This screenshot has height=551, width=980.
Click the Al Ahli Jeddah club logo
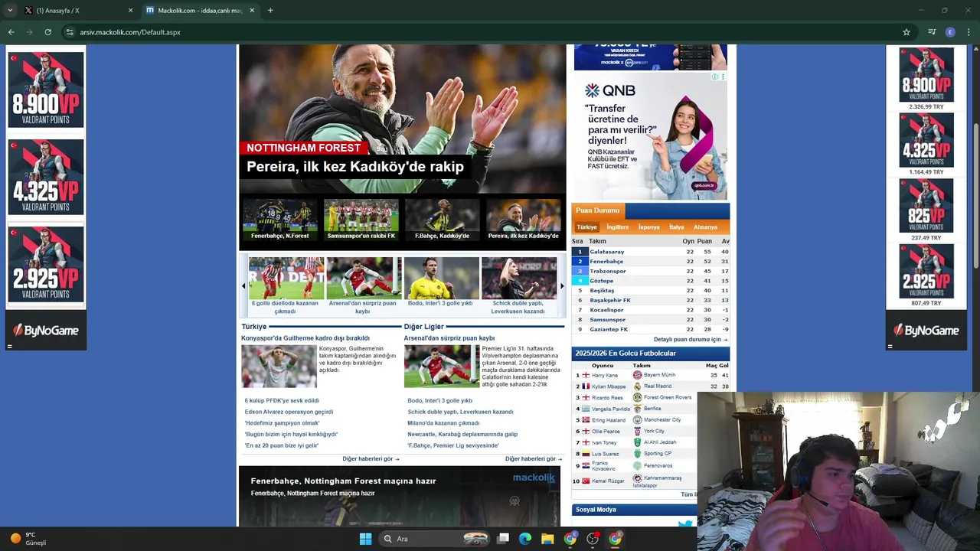pos(637,442)
